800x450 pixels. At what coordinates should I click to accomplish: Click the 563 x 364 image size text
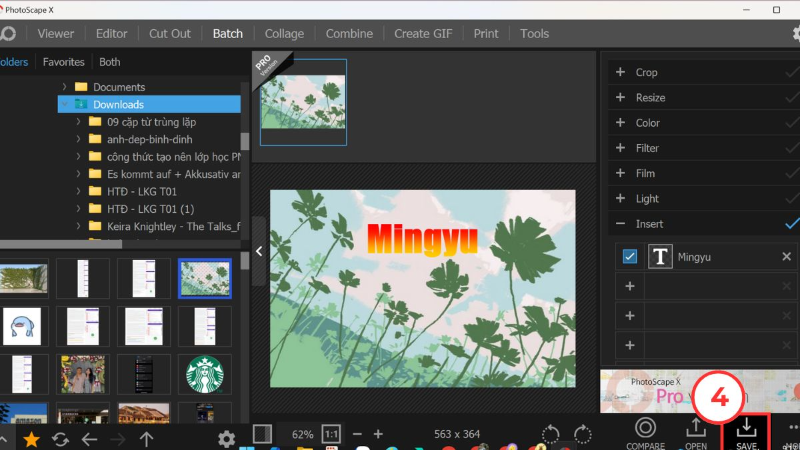pyautogui.click(x=457, y=434)
